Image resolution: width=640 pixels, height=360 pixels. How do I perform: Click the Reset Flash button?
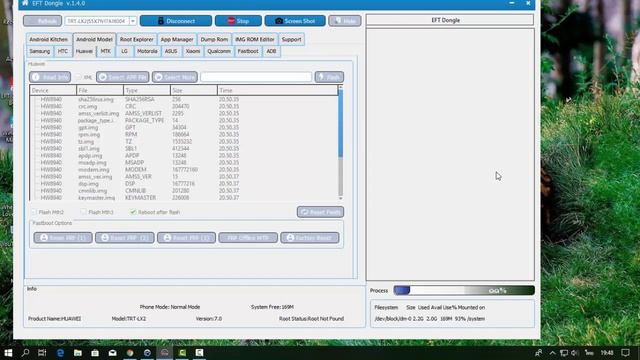click(320, 212)
